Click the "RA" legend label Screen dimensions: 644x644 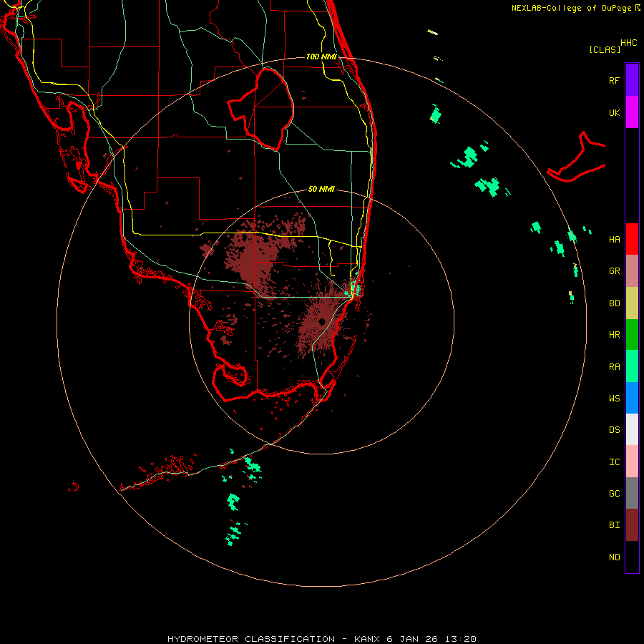coord(614,367)
